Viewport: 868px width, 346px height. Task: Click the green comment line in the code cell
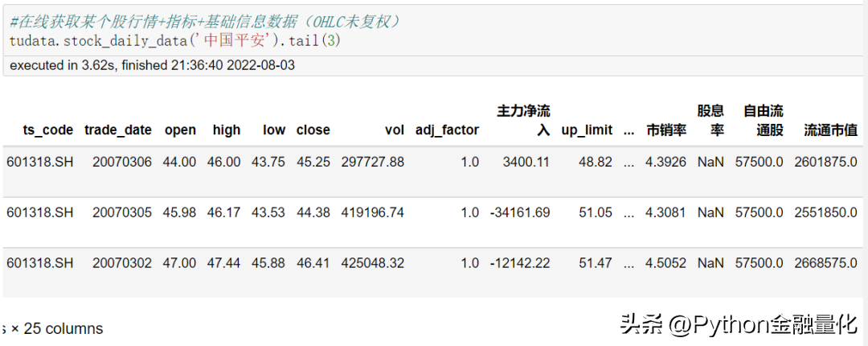(205, 22)
